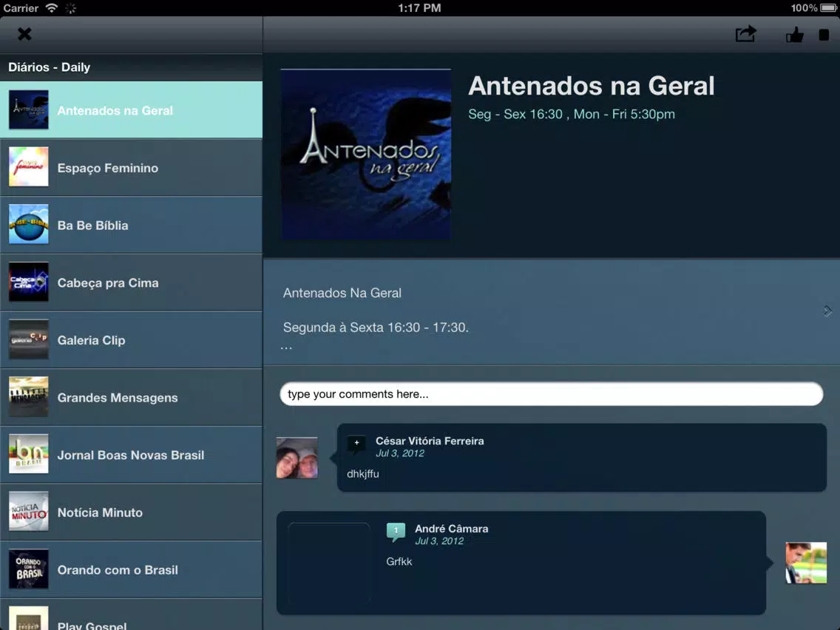
Task: Open the Galeria Clip program
Action: click(x=132, y=339)
